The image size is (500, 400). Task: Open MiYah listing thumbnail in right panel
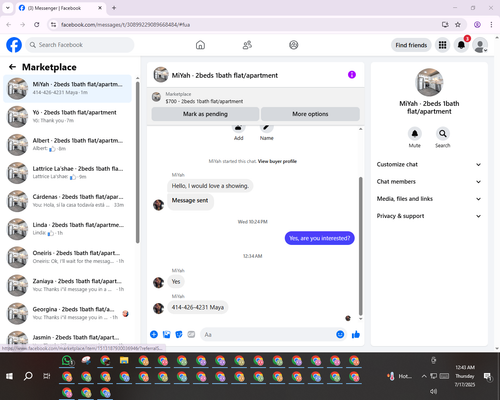click(x=429, y=82)
